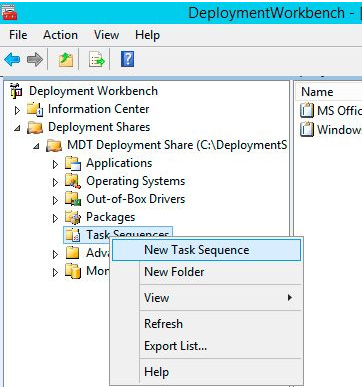Click the folder icon beside Mon node
Viewport: 364px width, 392px height.
coord(73,271)
